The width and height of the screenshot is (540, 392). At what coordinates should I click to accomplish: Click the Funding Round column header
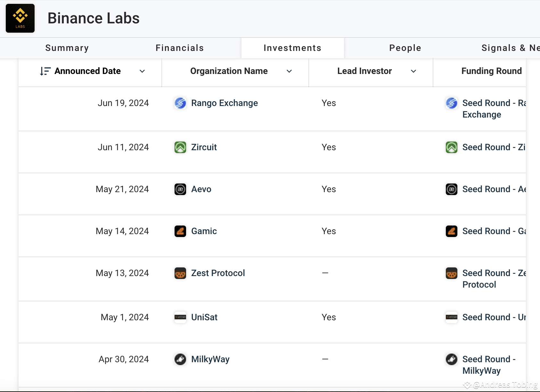491,71
